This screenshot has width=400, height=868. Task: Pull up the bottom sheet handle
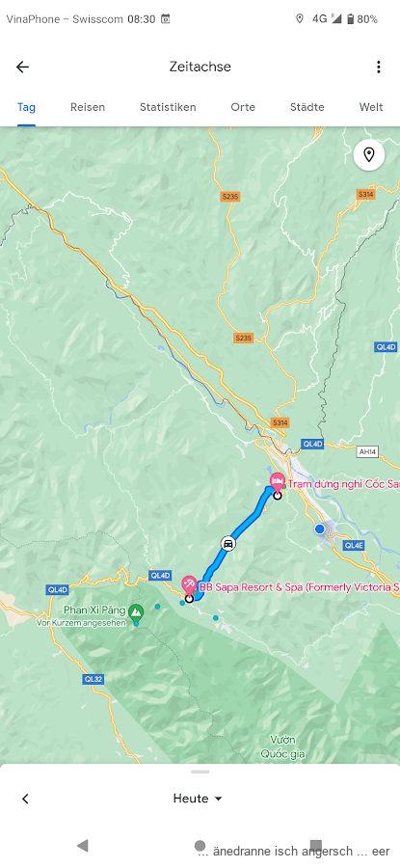point(200,772)
